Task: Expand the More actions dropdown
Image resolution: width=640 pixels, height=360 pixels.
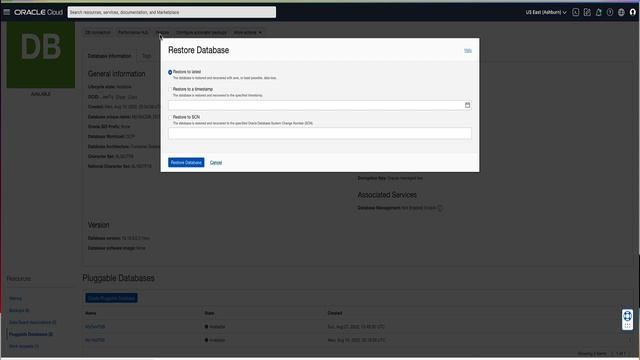Action: pos(248,33)
